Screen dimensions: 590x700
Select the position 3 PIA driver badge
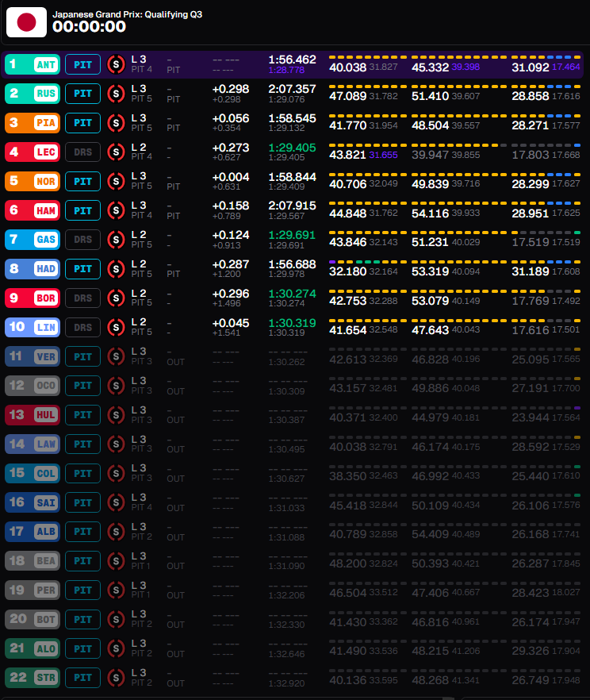pos(33,123)
